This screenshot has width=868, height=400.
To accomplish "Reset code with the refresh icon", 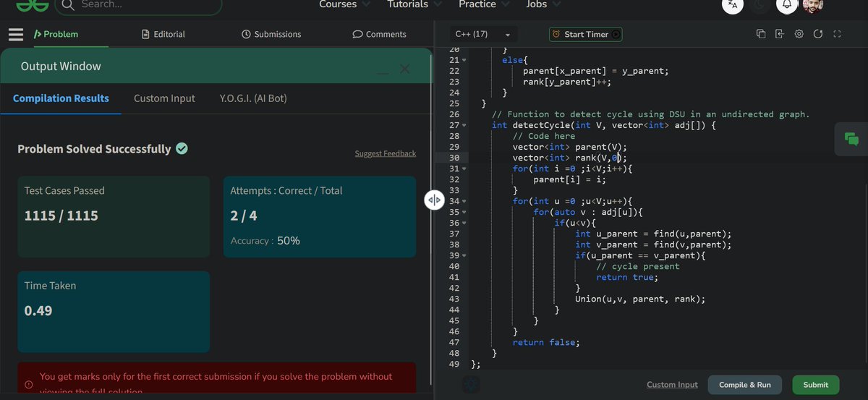I will point(818,34).
